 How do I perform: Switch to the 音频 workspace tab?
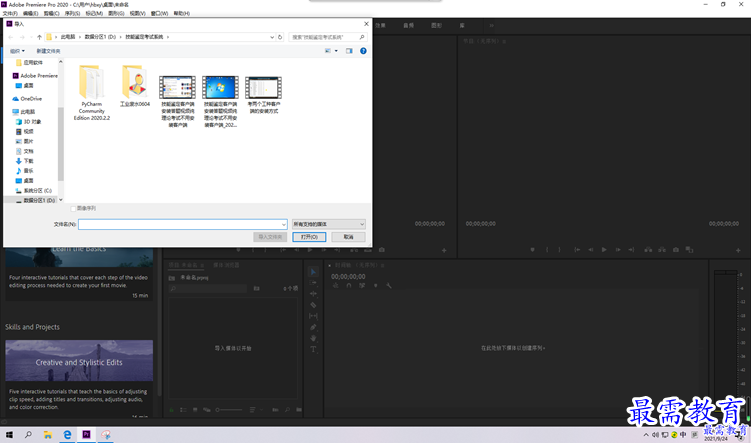pos(409,25)
